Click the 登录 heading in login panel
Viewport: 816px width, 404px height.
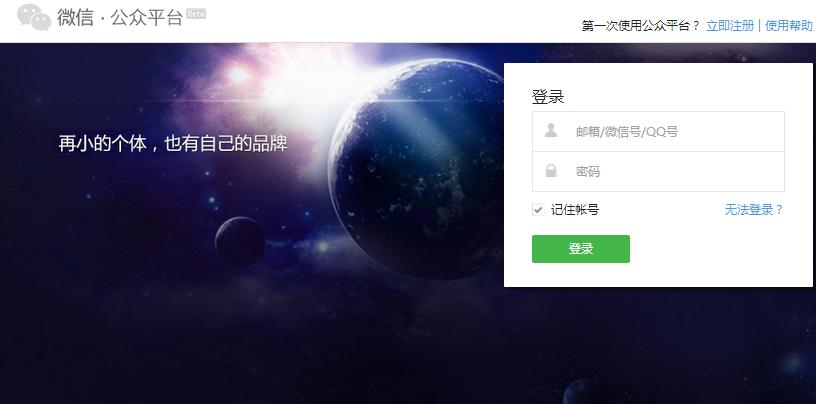pyautogui.click(x=547, y=97)
